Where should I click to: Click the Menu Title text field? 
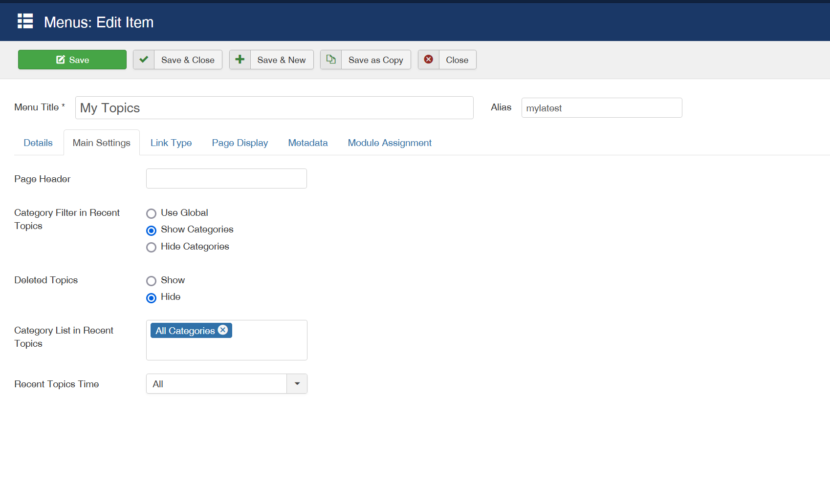pyautogui.click(x=274, y=108)
